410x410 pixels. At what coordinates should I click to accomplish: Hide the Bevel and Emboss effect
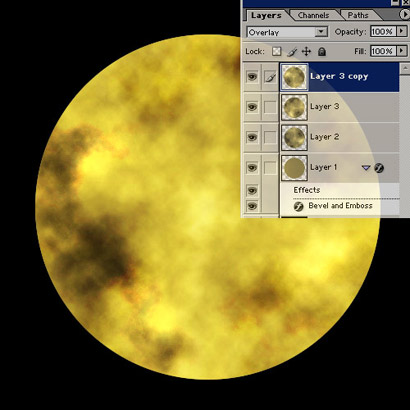[252, 206]
